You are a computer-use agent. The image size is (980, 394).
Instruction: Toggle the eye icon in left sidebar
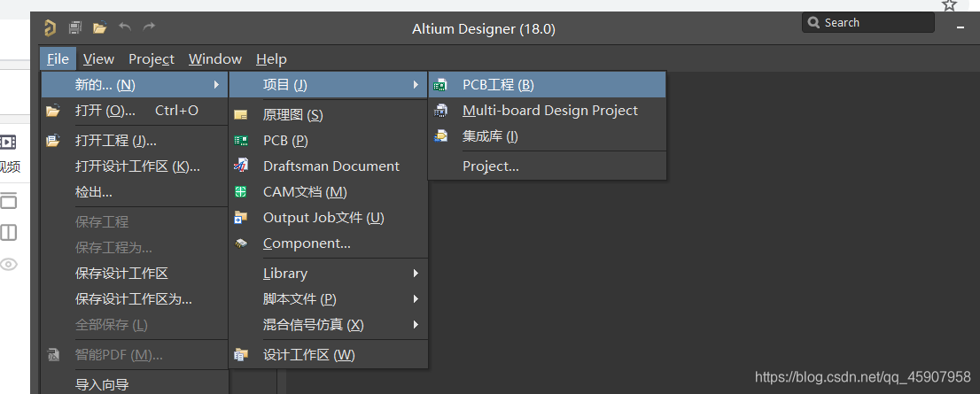pos(8,264)
